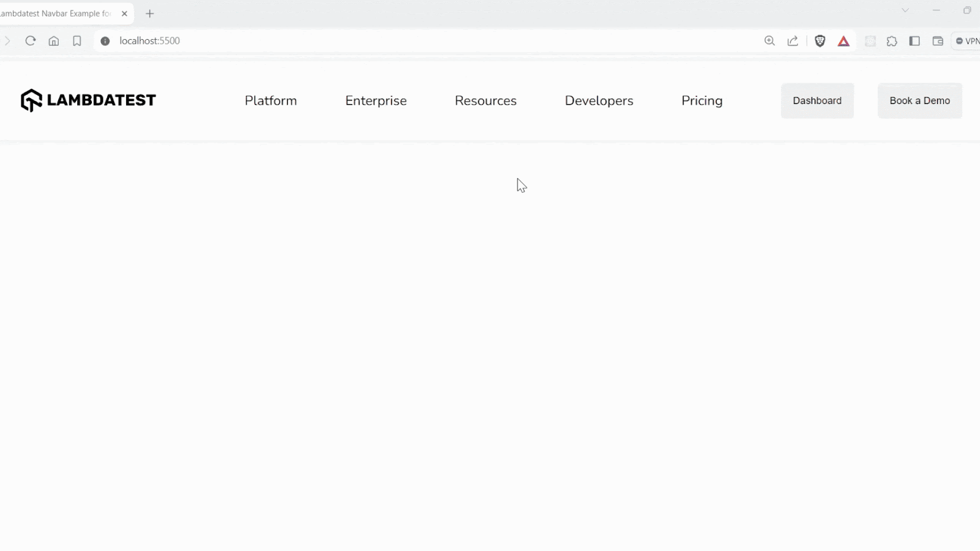Open the Resources menu
The width and height of the screenshot is (980, 551).
[x=486, y=100]
